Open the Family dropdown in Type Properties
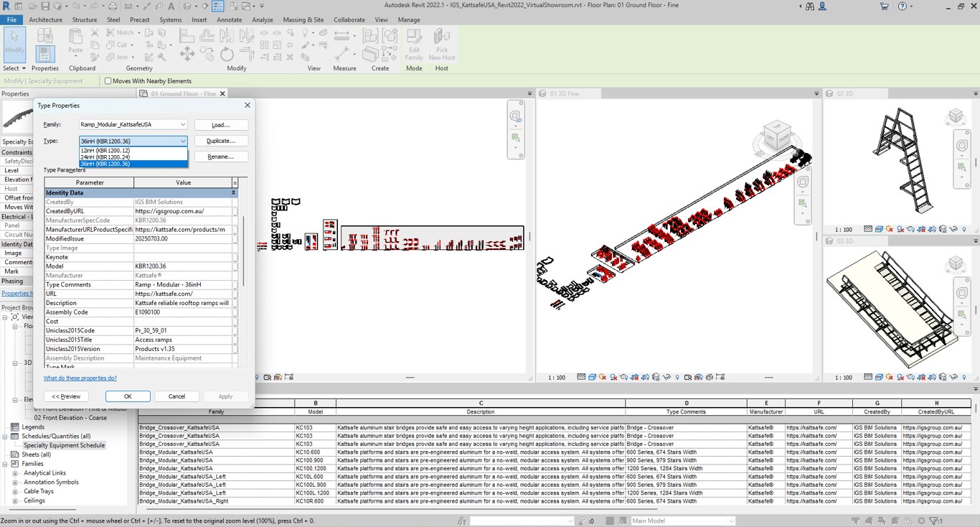This screenshot has width=980, height=527. [183, 125]
